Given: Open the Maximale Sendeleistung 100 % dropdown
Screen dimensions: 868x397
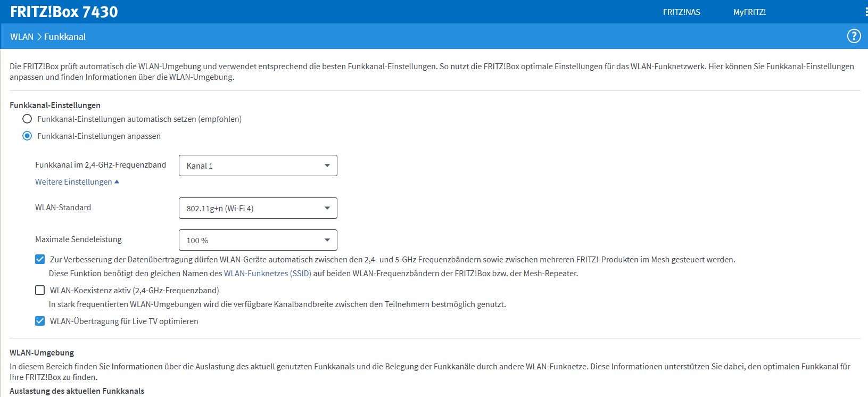Looking at the screenshot, I should (x=258, y=240).
